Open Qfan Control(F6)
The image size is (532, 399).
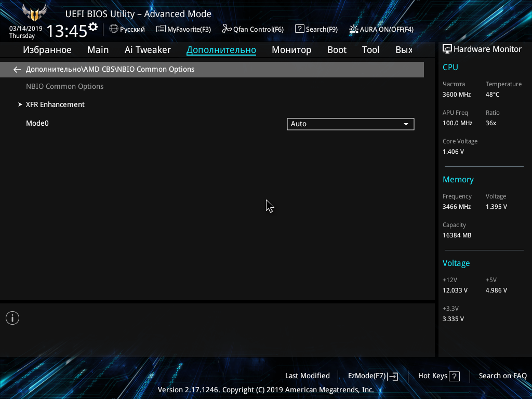point(253,29)
